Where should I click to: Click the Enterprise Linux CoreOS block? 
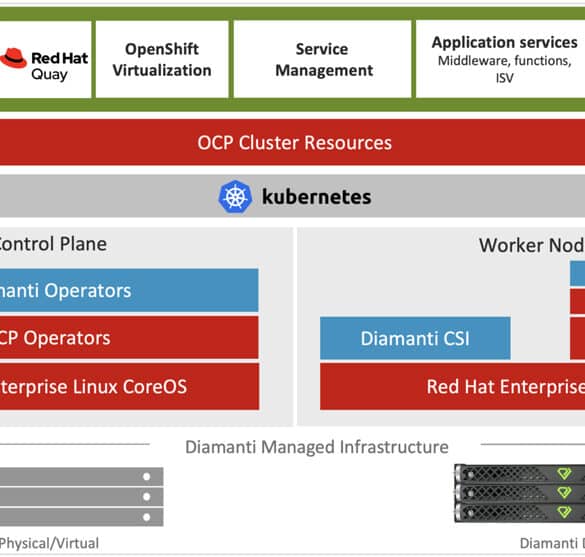click(x=129, y=387)
